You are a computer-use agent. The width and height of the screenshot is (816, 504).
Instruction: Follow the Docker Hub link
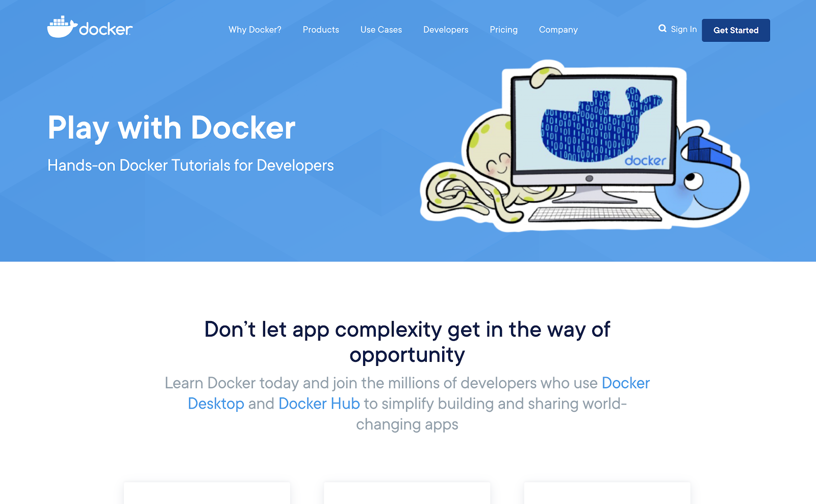[319, 404]
